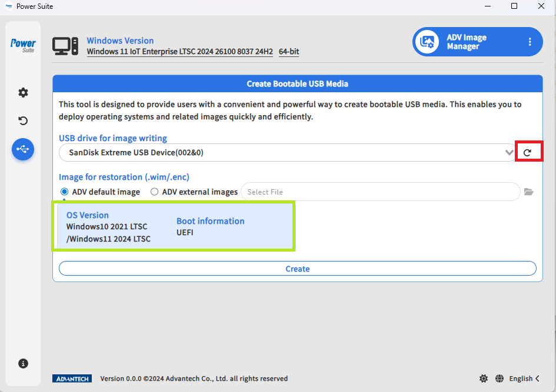This screenshot has width=556, height=392.
Task: Click the Boot information label
Action: coord(210,221)
